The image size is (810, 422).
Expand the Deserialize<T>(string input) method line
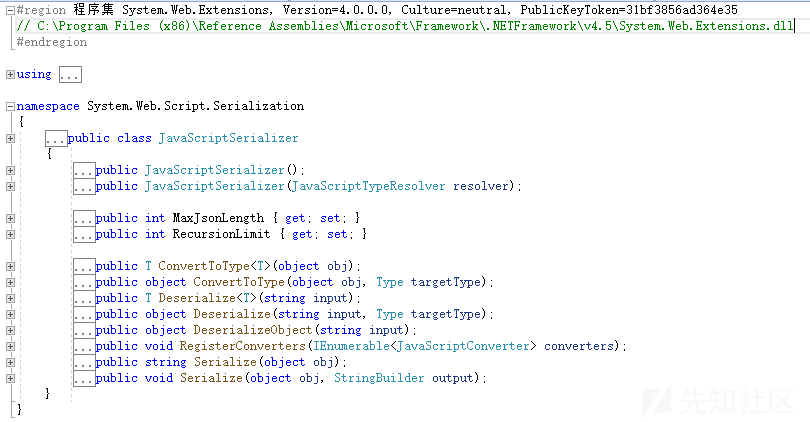point(10,299)
